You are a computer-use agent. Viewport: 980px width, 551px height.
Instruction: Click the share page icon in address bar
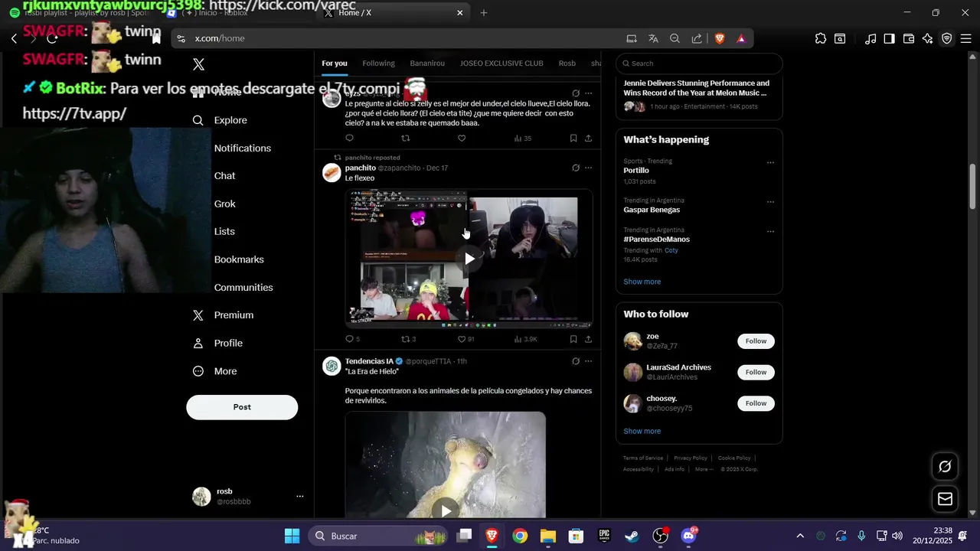pyautogui.click(x=697, y=38)
